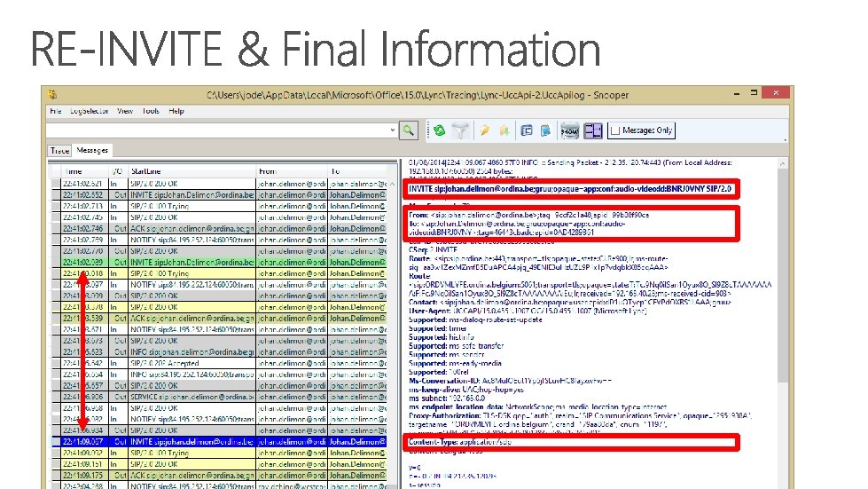Click the toolbar overflow arrow at right
The height and width of the screenshot is (489, 868).
coord(785,139)
